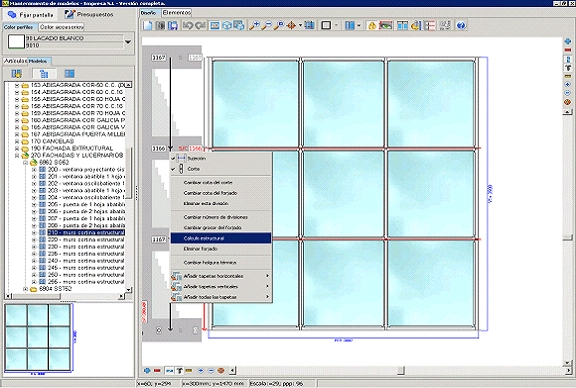Click the blue window panels icon in toolbar
Image resolution: width=576 pixels, height=388 pixels.
tap(402, 25)
